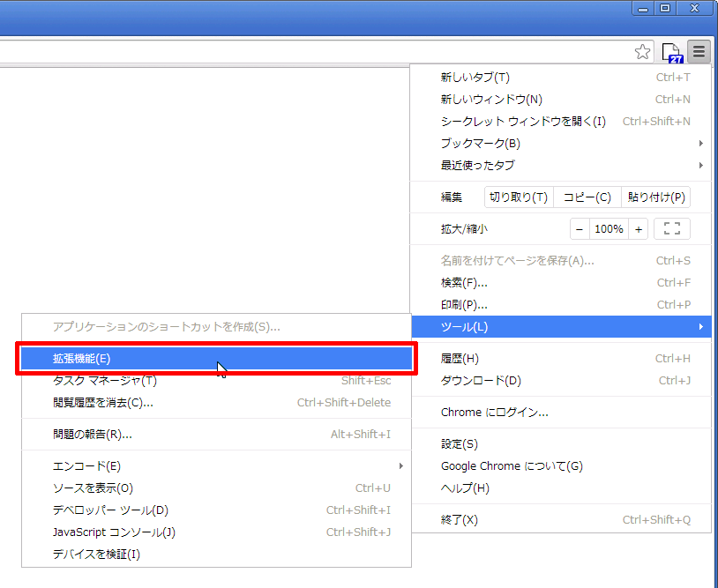Viewport: 718px width, 588px height.
Task: Click the zoom out minus button
Action: click(x=580, y=229)
